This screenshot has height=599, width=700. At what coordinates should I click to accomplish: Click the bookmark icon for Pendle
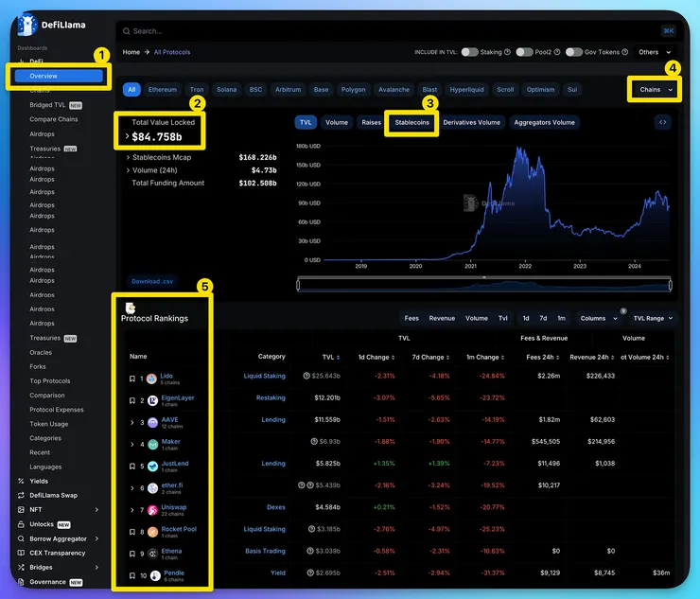(132, 575)
